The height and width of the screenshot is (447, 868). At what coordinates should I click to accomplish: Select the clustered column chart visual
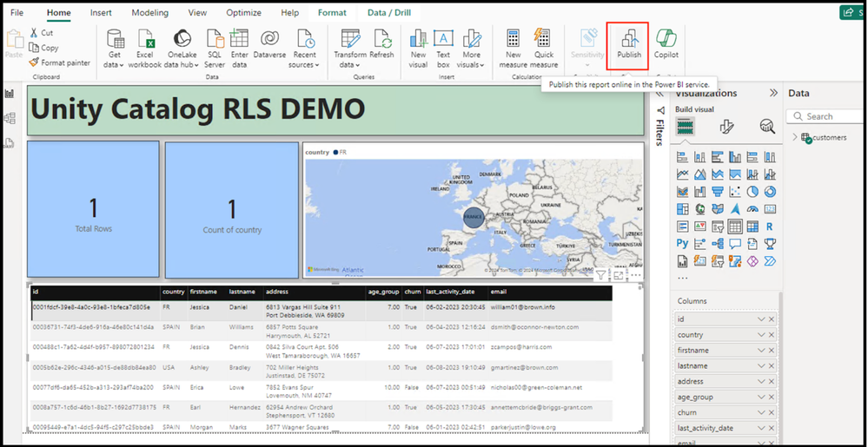point(734,158)
